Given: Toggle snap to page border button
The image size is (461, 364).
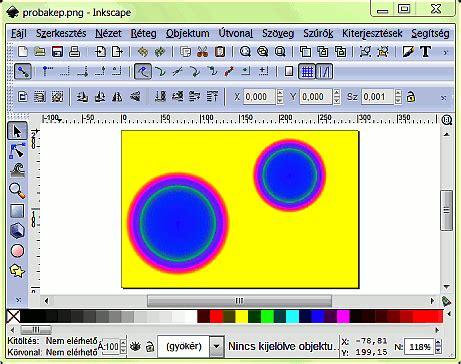Looking at the screenshot, I should [289, 72].
